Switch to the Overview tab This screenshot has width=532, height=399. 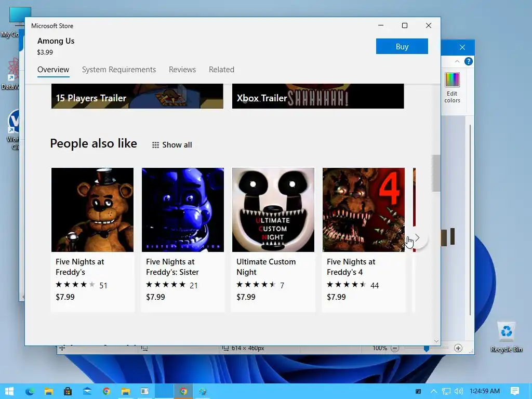(x=54, y=70)
